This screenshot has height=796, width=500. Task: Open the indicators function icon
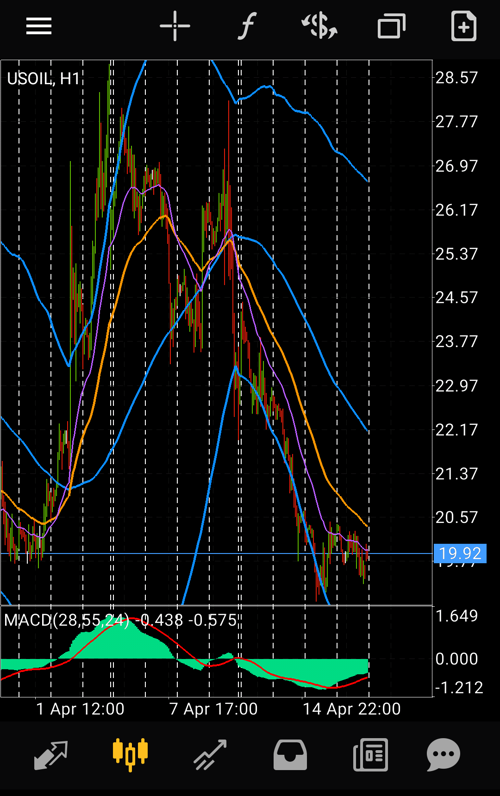[x=247, y=26]
